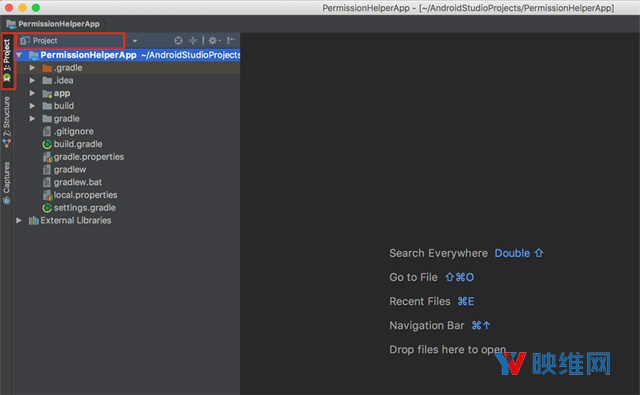Expand the app module folder
Image resolution: width=640 pixels, height=395 pixels.
(x=32, y=93)
